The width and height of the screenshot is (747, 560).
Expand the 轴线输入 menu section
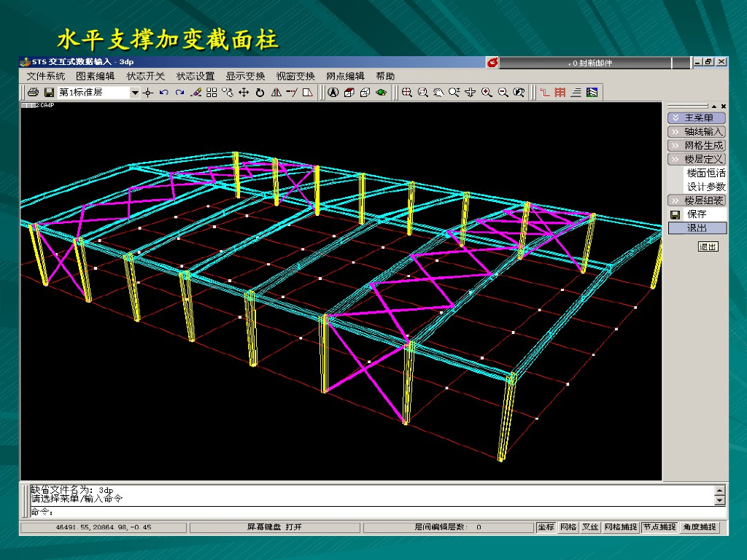click(697, 132)
